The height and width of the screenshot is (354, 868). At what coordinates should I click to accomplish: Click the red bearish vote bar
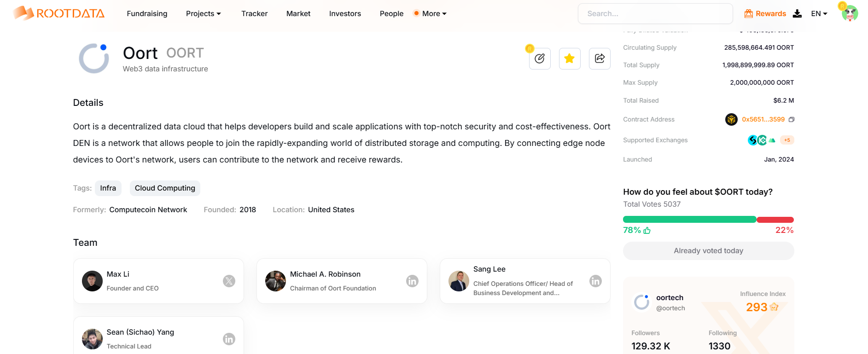(775, 220)
